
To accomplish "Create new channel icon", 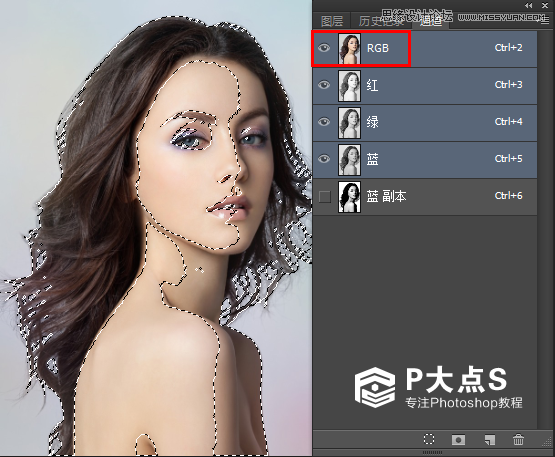I will click(490, 440).
